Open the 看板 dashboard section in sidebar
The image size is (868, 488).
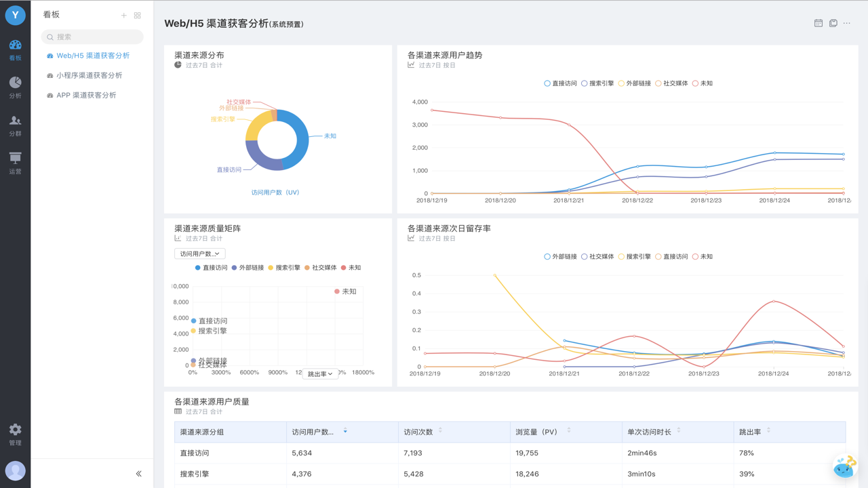click(15, 50)
